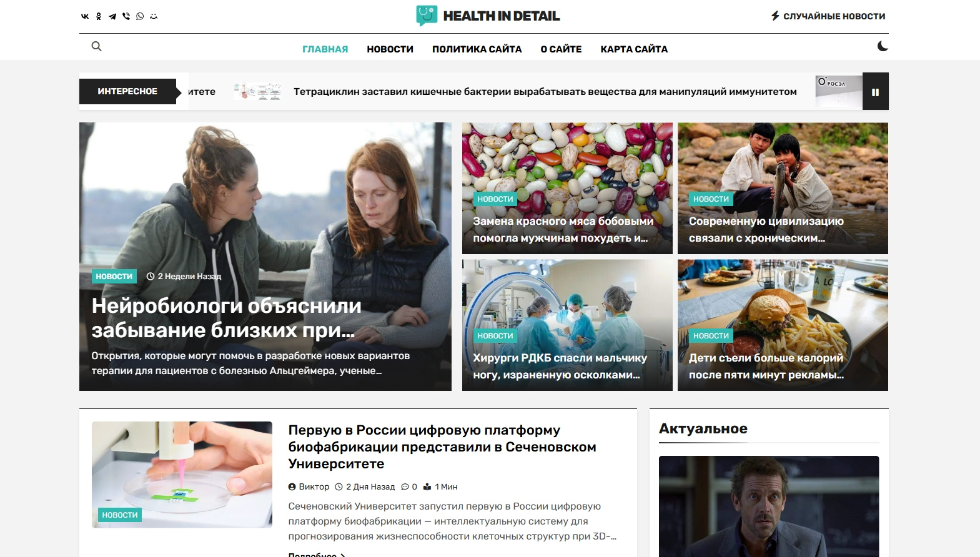
Task: Open the VK social link
Action: point(85,17)
